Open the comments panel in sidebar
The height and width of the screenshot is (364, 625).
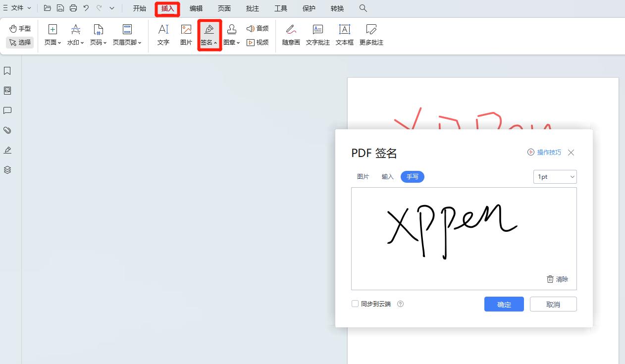click(7, 110)
